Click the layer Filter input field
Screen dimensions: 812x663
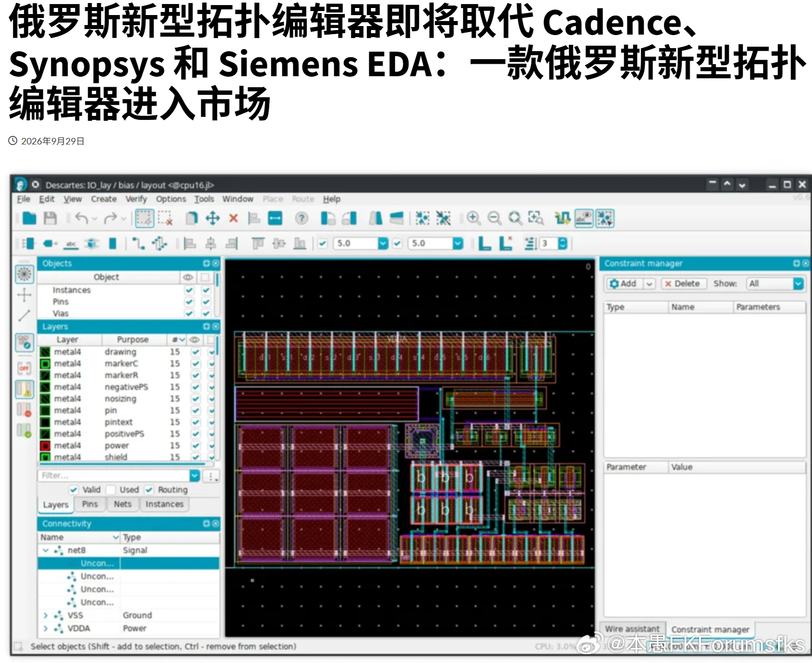coord(114,475)
